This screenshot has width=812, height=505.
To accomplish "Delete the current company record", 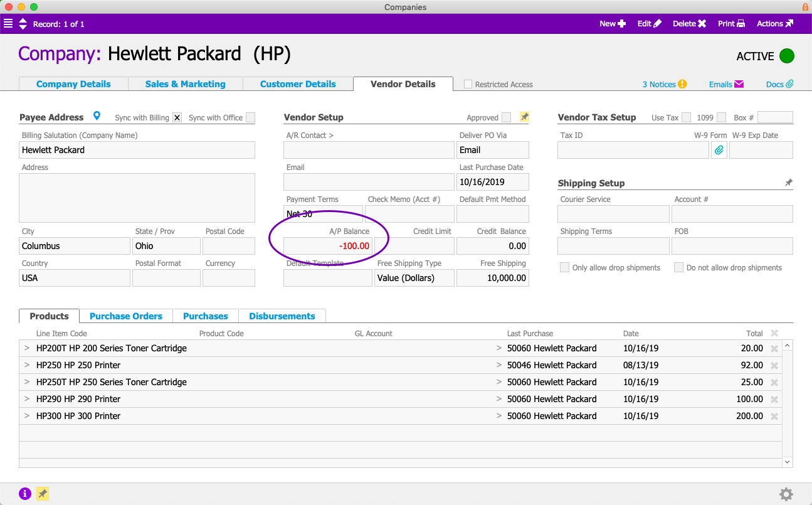I will click(x=690, y=24).
